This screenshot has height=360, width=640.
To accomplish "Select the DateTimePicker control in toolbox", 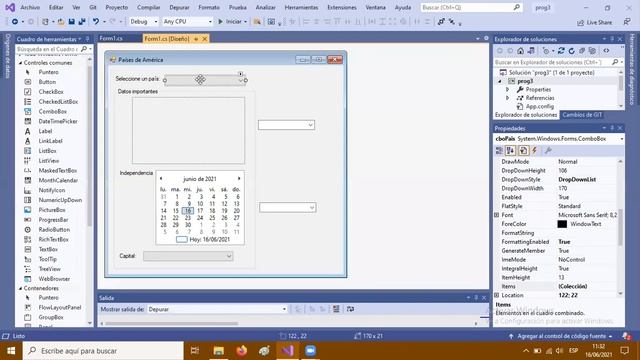I will click(58, 121).
